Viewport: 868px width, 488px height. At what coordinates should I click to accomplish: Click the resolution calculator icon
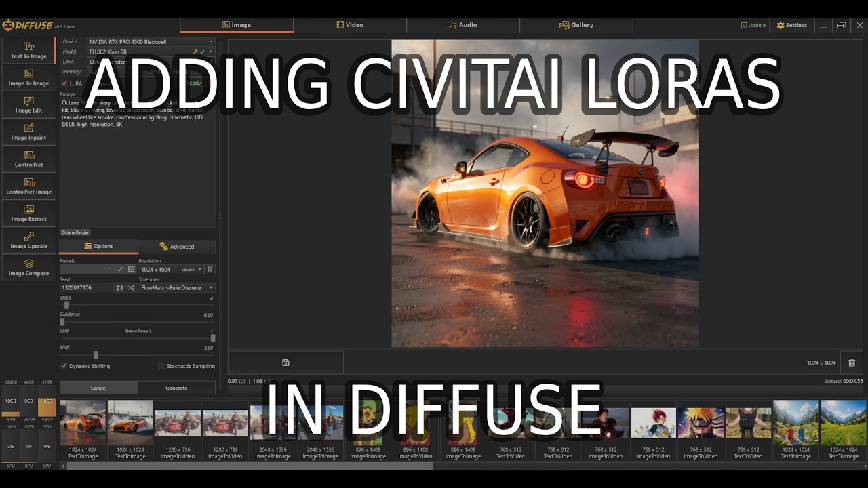point(210,269)
